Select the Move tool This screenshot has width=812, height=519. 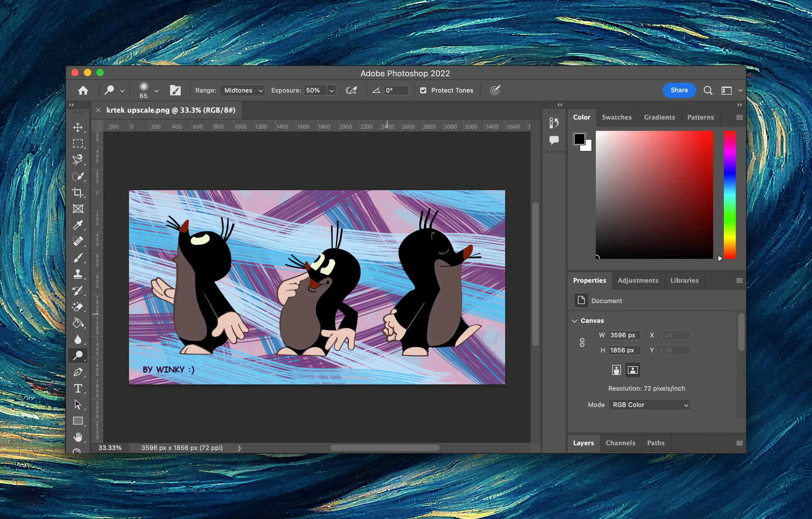pyautogui.click(x=78, y=127)
